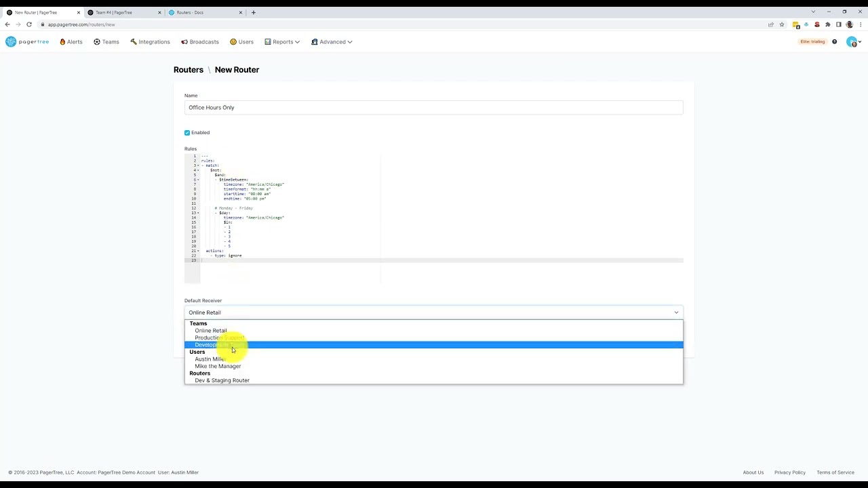Click into the Rules YAML editor
868x488 pixels.
pyautogui.click(x=433, y=218)
